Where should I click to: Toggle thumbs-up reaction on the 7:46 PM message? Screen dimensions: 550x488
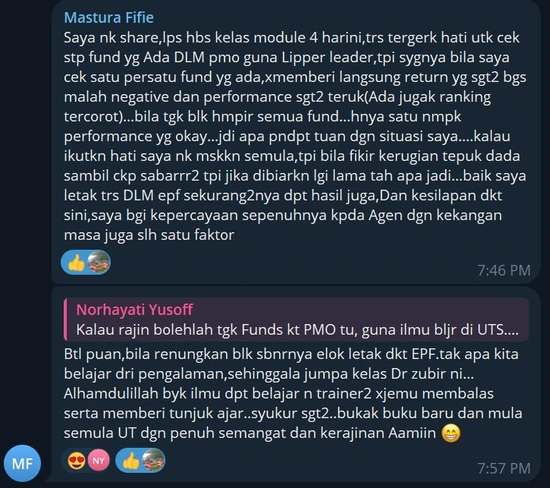point(86,262)
